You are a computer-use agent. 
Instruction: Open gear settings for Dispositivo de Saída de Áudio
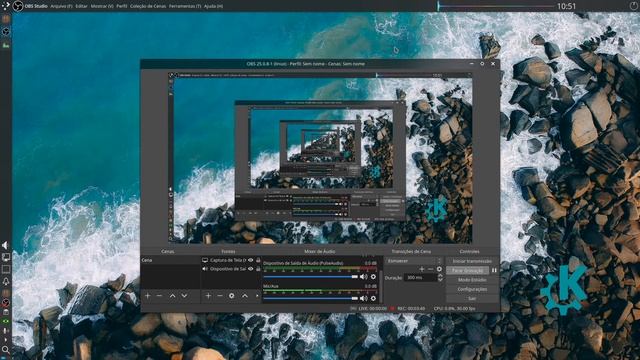pyautogui.click(x=373, y=277)
